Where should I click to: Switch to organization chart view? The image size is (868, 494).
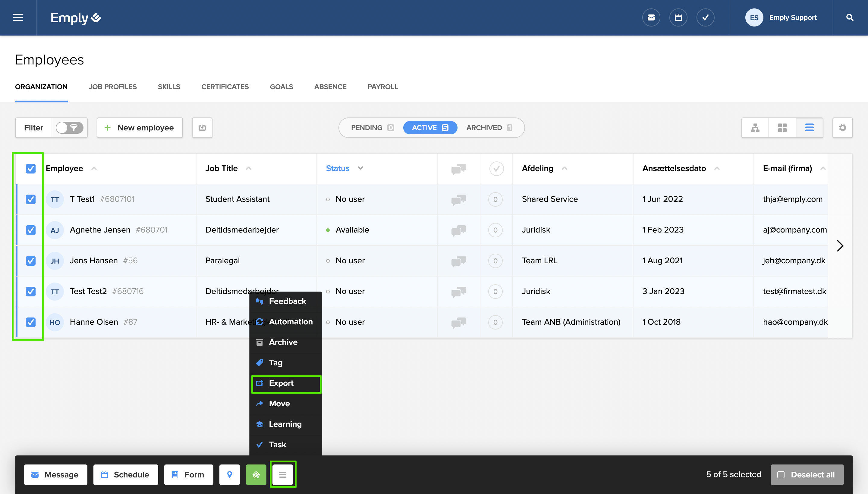[755, 128]
